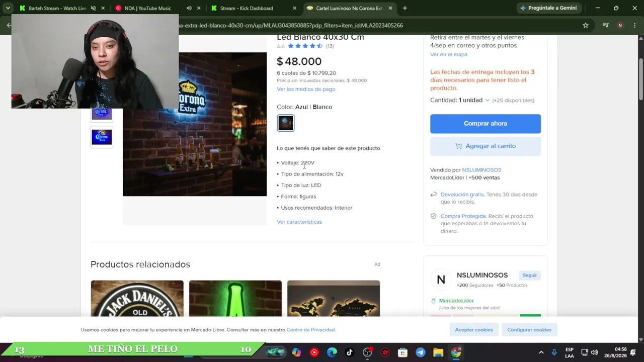Open Microsoft Store from the taskbar
Viewport: 644px width, 362px height.
coord(403,352)
